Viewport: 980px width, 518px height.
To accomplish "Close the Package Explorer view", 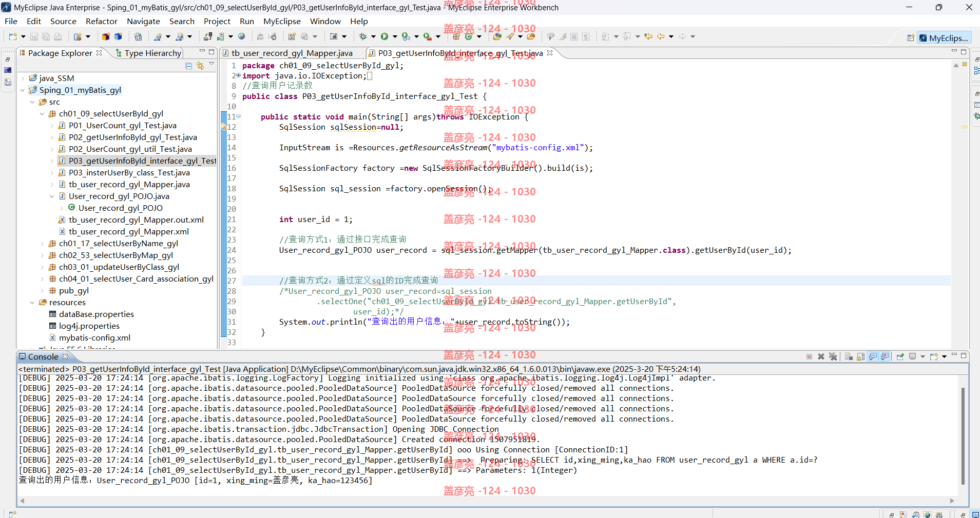I will (99, 53).
